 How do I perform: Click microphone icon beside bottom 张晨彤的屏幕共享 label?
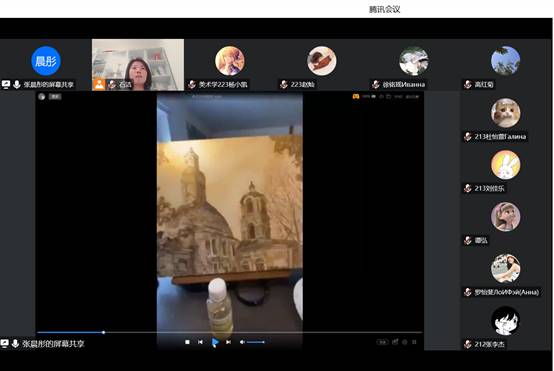pyautogui.click(x=15, y=343)
